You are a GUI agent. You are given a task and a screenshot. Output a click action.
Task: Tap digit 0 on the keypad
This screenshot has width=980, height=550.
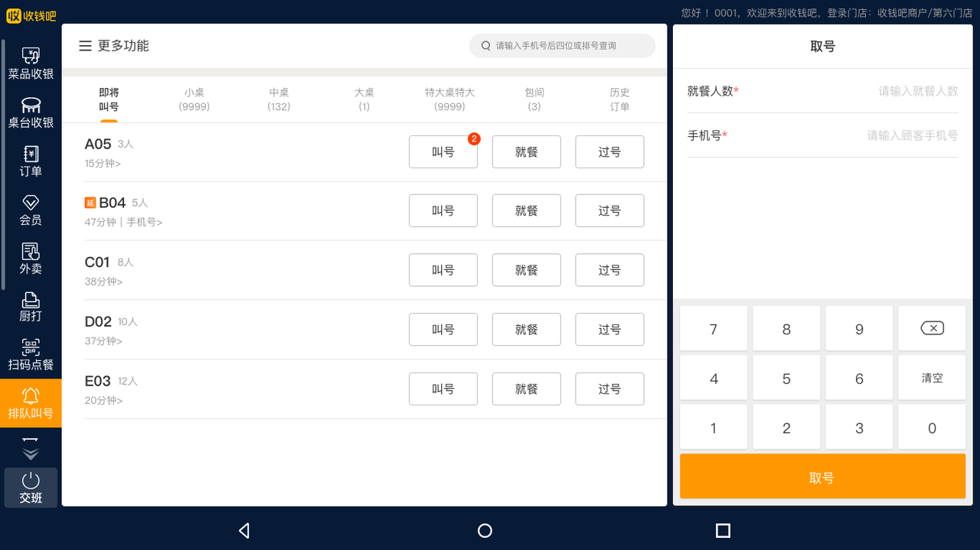932,427
